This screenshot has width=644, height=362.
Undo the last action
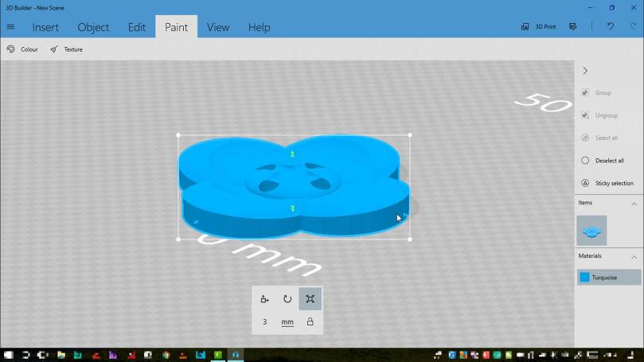point(611,27)
